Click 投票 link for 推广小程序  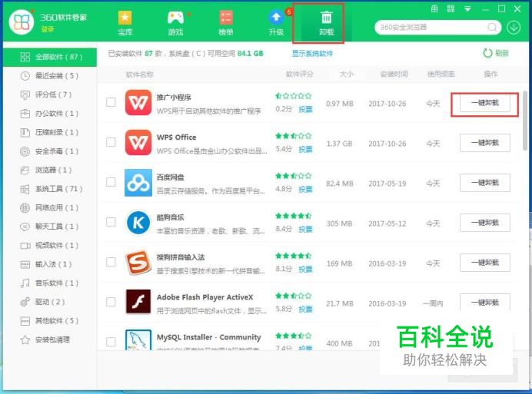coord(305,109)
